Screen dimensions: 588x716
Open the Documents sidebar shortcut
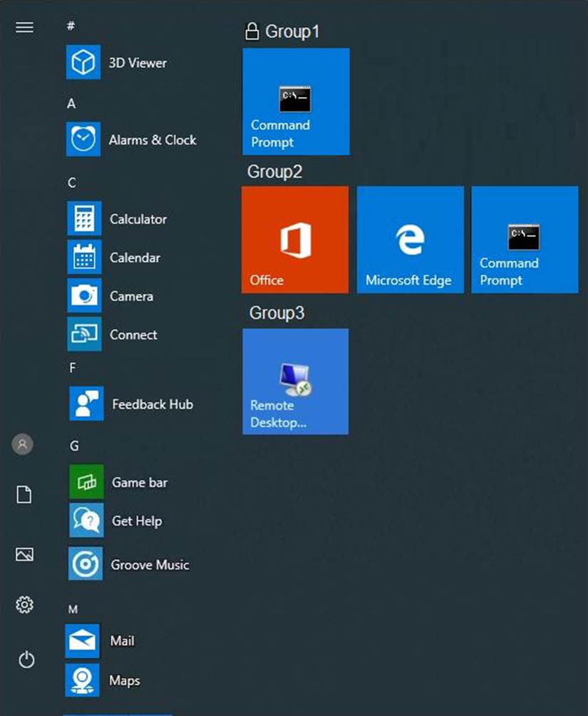pos(24,495)
